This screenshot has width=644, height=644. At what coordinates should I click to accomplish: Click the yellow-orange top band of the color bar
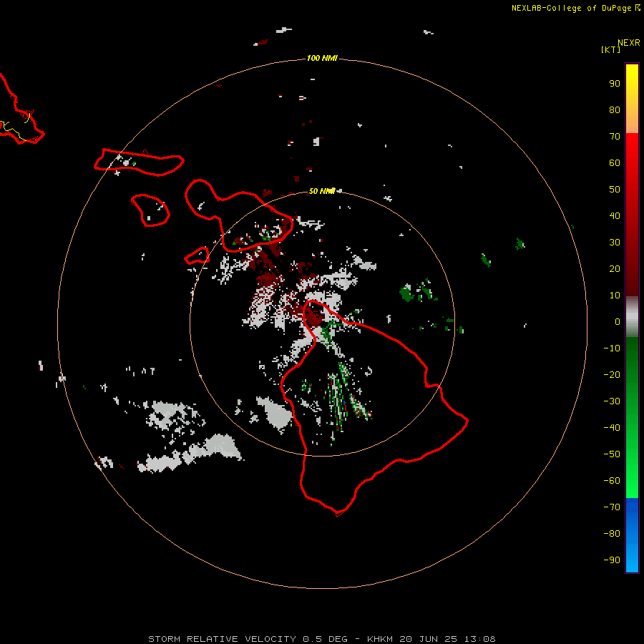(x=632, y=99)
